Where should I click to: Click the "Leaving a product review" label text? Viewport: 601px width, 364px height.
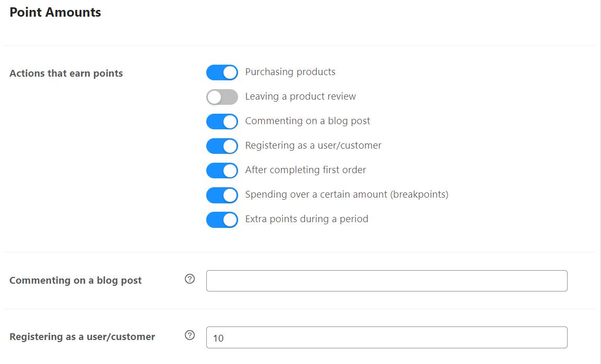tap(300, 96)
